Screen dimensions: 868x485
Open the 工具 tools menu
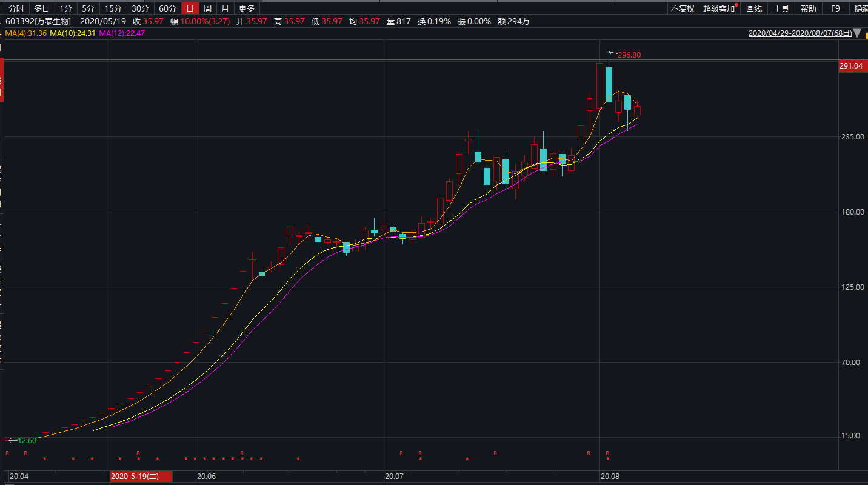(781, 8)
